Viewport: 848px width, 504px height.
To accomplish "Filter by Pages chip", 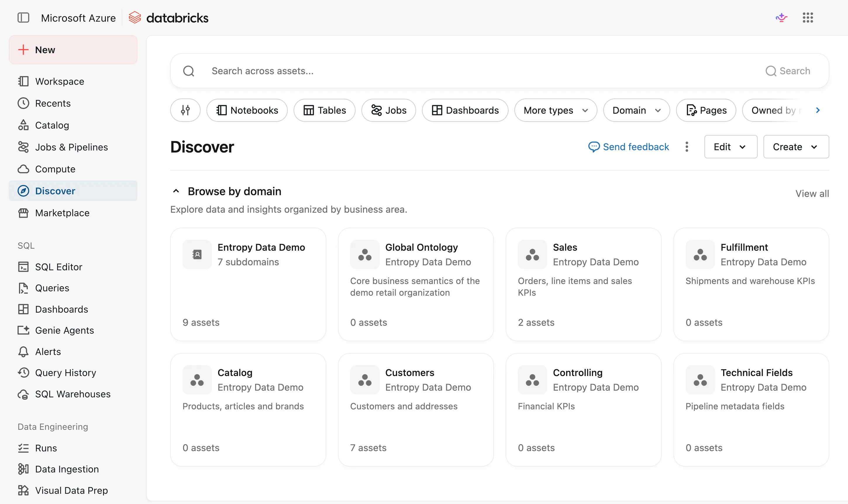I will pyautogui.click(x=706, y=110).
